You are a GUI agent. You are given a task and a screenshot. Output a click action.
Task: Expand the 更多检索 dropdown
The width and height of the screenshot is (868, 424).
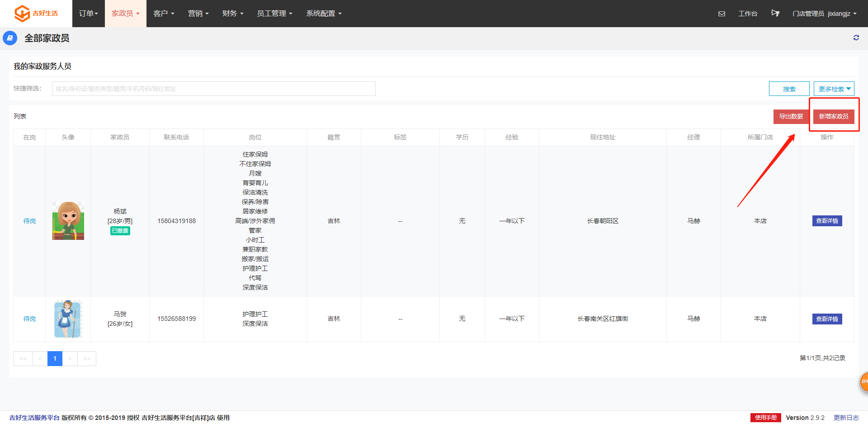[x=834, y=89]
